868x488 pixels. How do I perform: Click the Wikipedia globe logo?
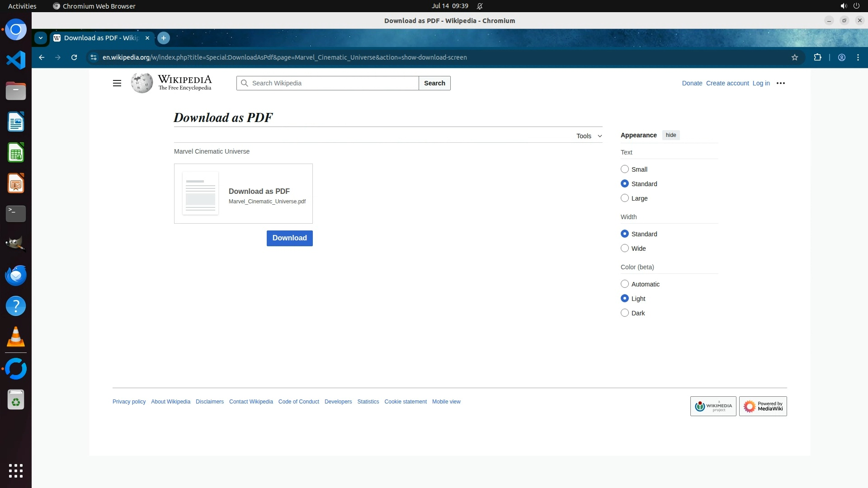coord(142,83)
